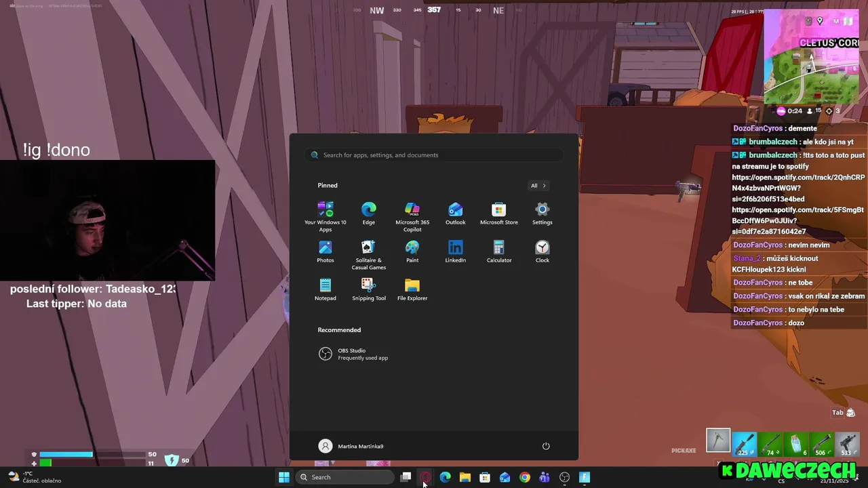Switch to OBS Studio on the taskbar

pyautogui.click(x=564, y=477)
